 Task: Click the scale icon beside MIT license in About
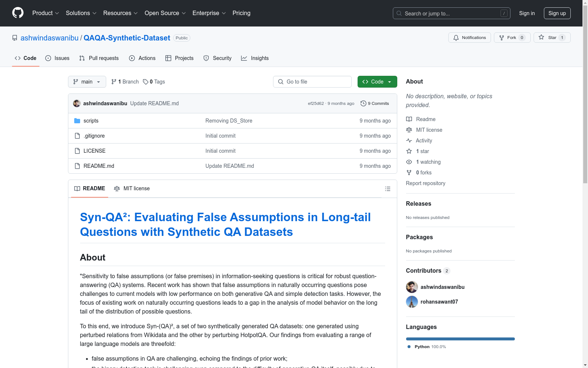(409, 130)
